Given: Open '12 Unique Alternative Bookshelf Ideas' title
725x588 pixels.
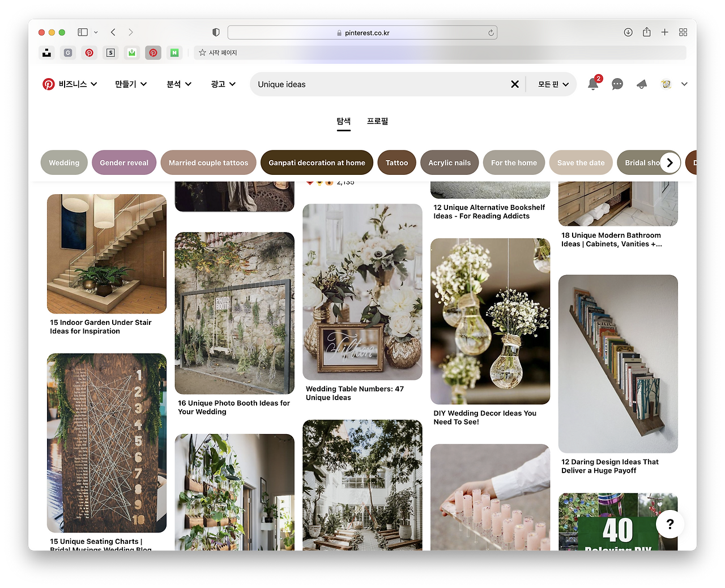Looking at the screenshot, I should [489, 212].
